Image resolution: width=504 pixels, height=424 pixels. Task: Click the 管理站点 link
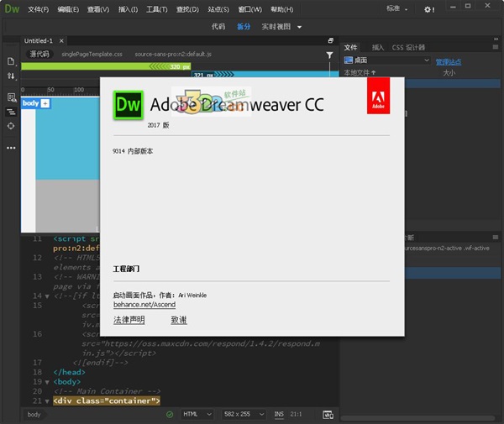(x=449, y=61)
